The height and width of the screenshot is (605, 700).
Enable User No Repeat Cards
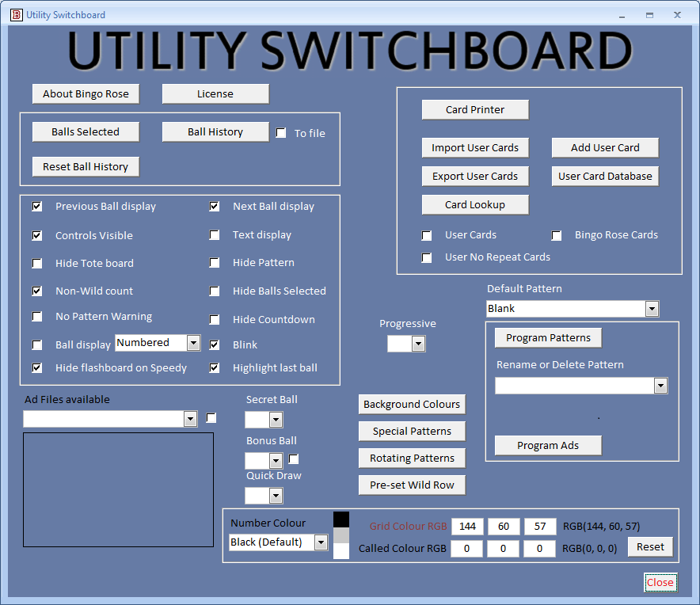427,257
